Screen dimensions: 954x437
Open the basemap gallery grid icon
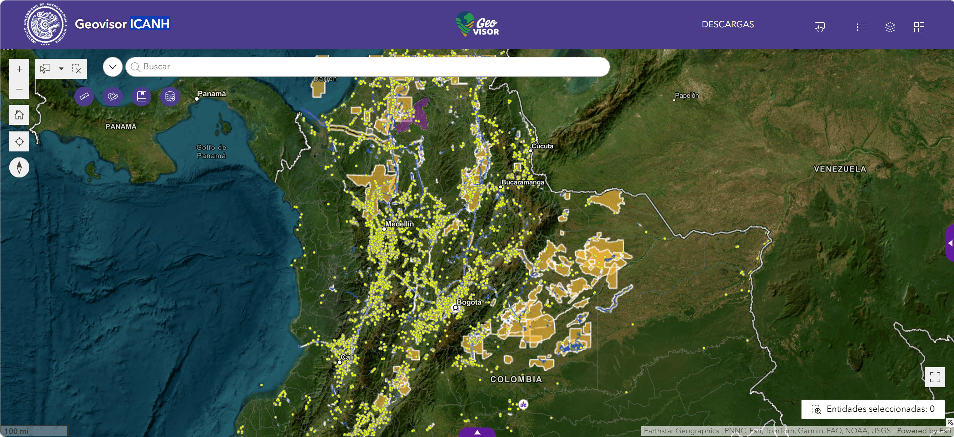(919, 27)
